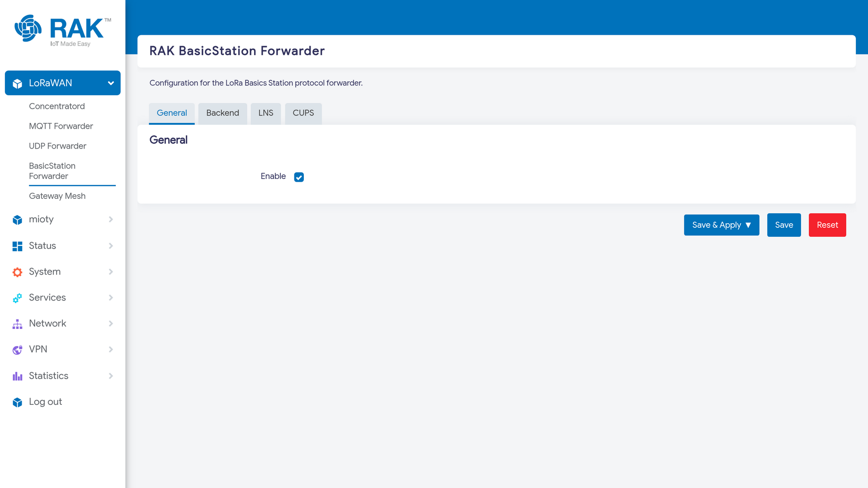Screen dimensions: 868x488
Task: Click the Save button
Action: pyautogui.click(x=784, y=225)
